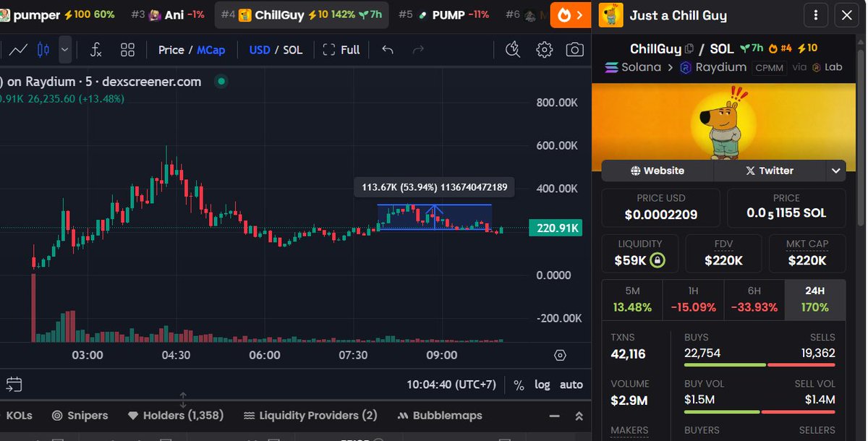Screen dimensions: 868x441
Task: Open the three-dot options menu
Action: [816, 15]
